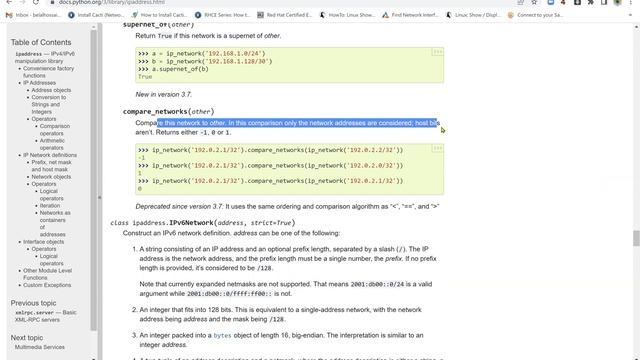The width and height of the screenshot is (640, 360).
Task: Open the Find Network Interf bookmark
Action: point(410,15)
